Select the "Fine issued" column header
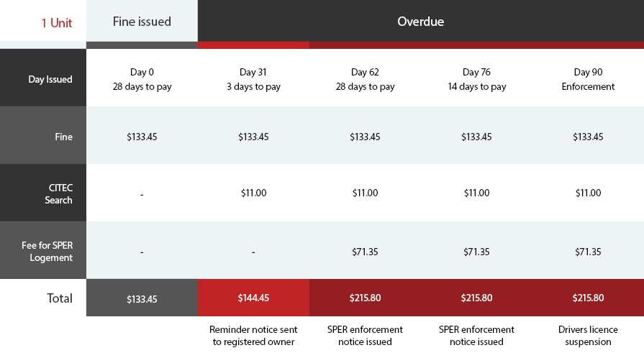The image size is (644, 353). click(142, 21)
